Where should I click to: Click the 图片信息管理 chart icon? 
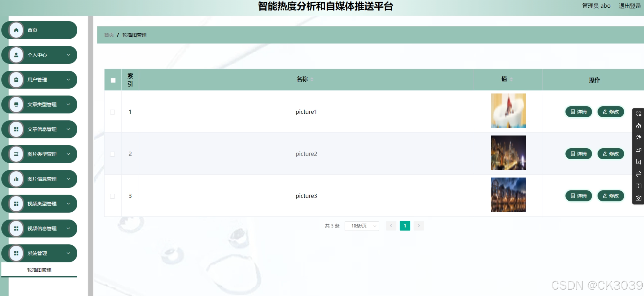click(x=16, y=179)
